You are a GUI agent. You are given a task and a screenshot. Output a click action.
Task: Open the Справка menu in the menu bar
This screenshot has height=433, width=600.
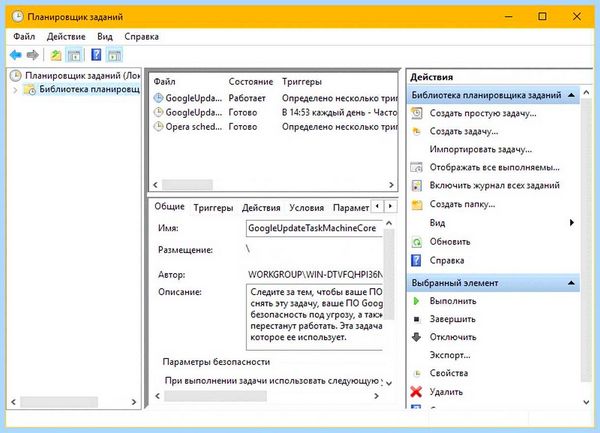click(x=142, y=37)
